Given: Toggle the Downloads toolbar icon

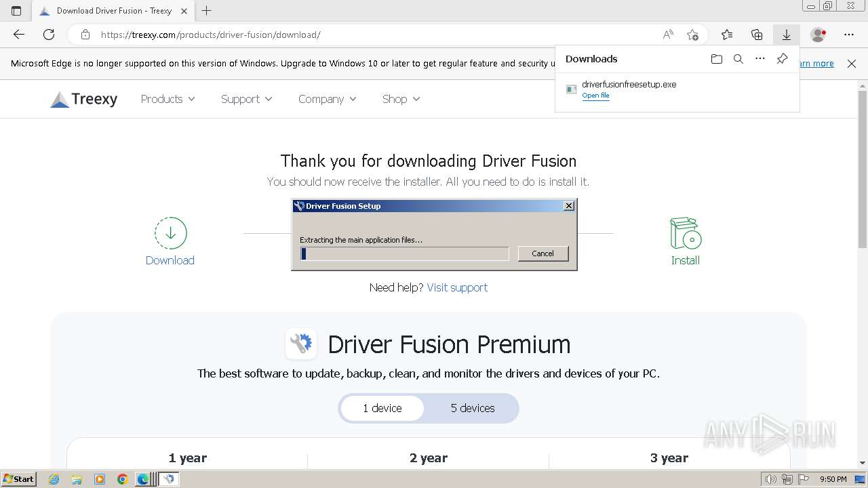Looking at the screenshot, I should click(x=787, y=35).
